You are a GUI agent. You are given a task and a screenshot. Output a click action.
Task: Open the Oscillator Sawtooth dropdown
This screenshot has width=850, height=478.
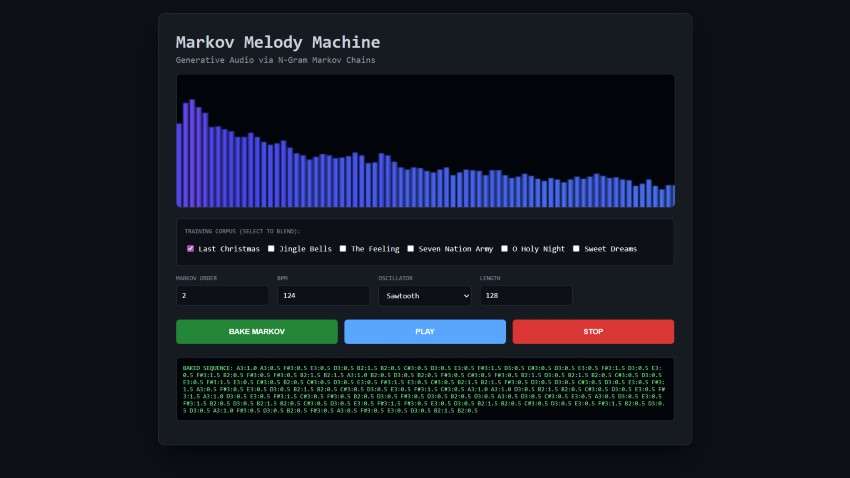click(x=425, y=295)
